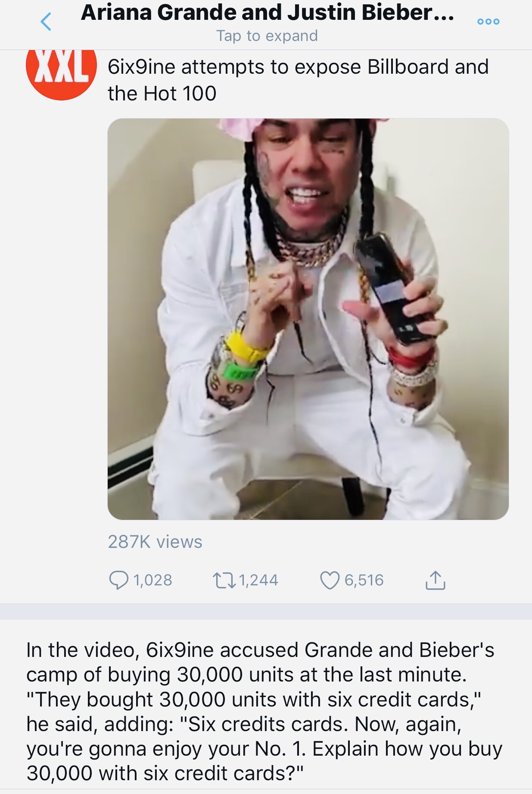This screenshot has height=794, width=532.
Task: Tap the '287K views' label
Action: 155,542
